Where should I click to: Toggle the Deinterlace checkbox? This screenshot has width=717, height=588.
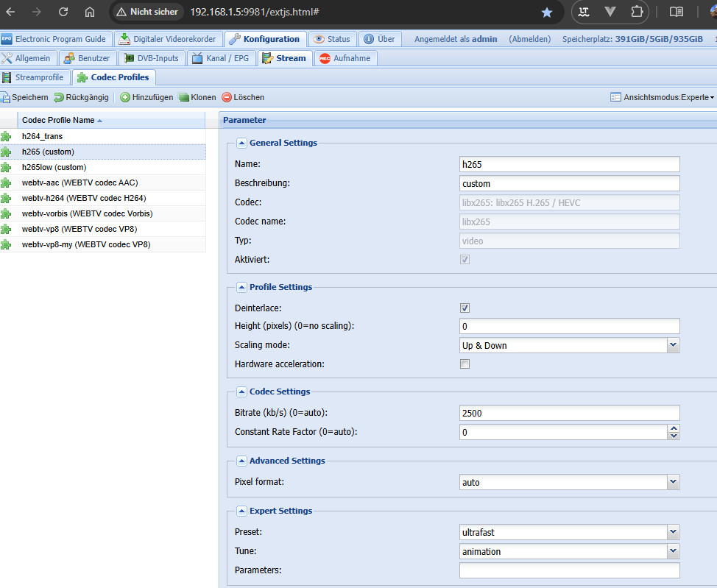[x=465, y=308]
